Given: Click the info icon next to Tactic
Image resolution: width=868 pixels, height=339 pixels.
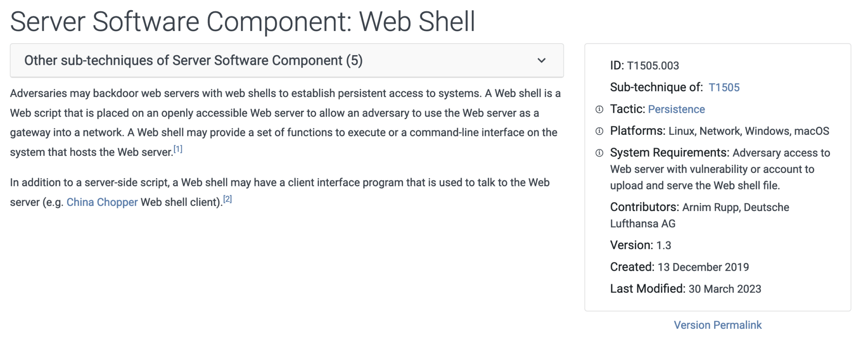Looking at the screenshot, I should pos(599,109).
